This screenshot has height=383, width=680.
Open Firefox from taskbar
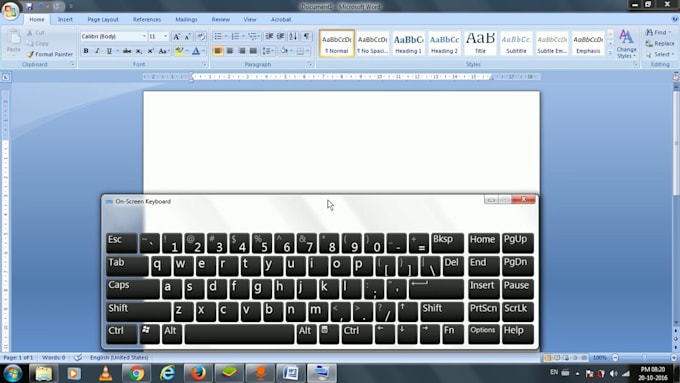click(x=198, y=373)
